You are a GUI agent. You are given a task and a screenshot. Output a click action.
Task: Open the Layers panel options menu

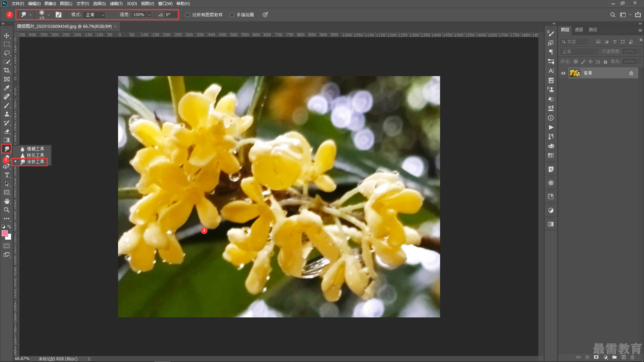point(640,30)
